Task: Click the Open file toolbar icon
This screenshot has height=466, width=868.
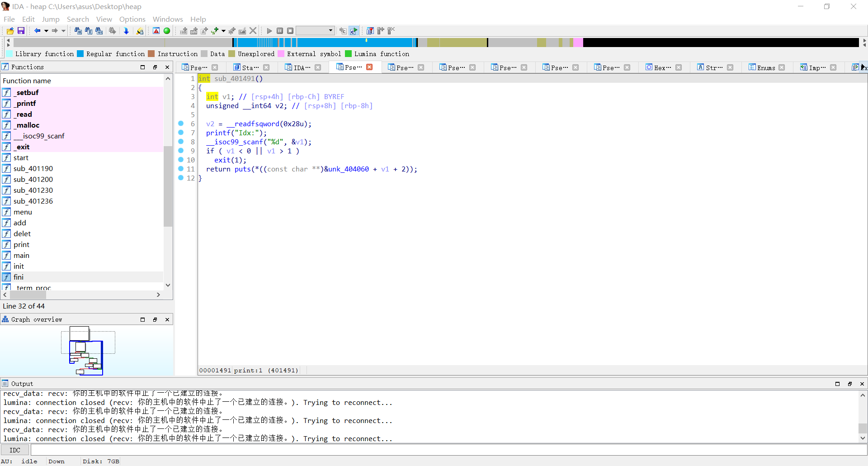Action: [x=10, y=31]
